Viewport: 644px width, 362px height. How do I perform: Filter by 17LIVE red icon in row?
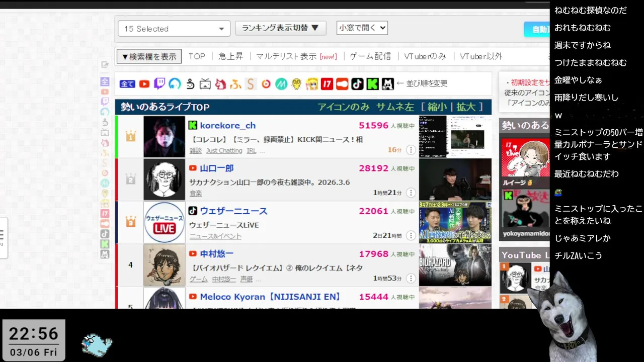click(x=327, y=84)
